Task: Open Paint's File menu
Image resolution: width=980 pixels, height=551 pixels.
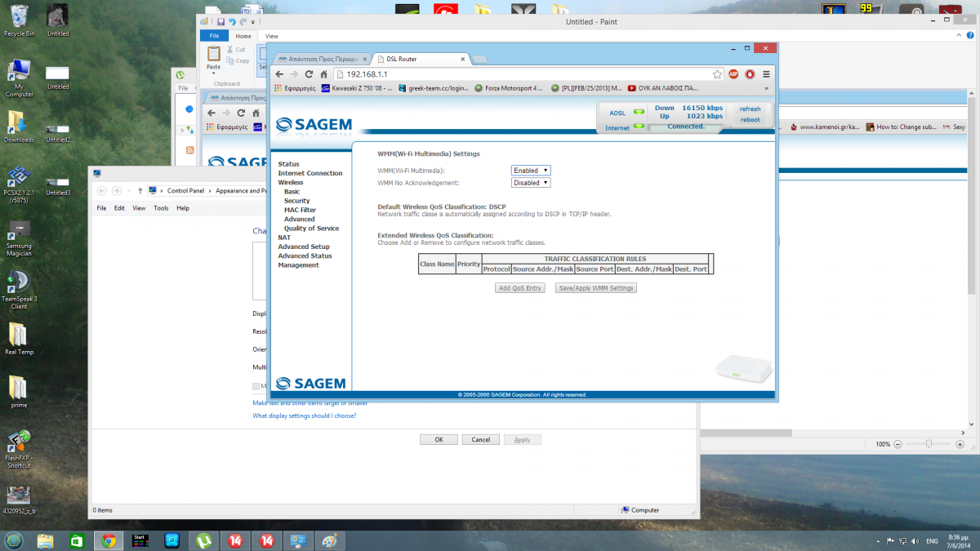Action: coord(214,36)
